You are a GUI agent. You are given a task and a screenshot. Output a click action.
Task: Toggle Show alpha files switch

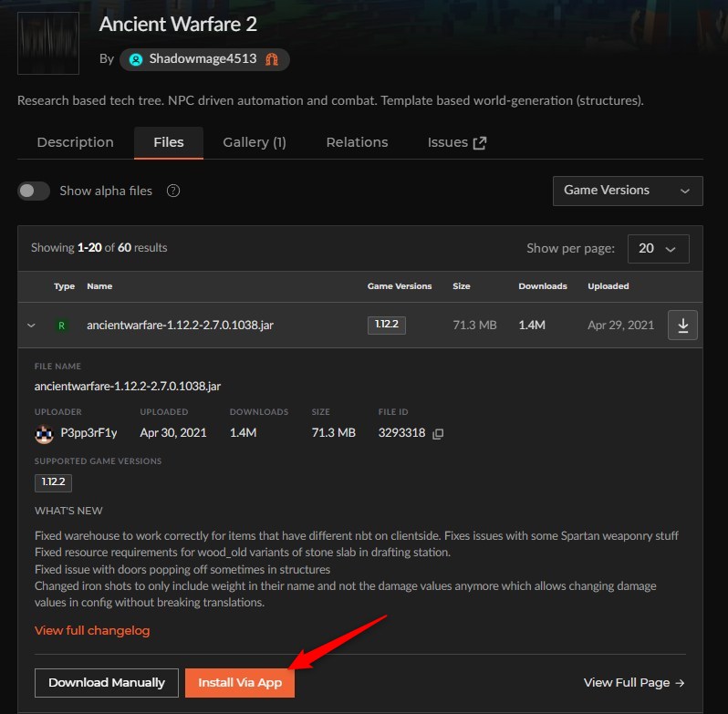pos(34,191)
